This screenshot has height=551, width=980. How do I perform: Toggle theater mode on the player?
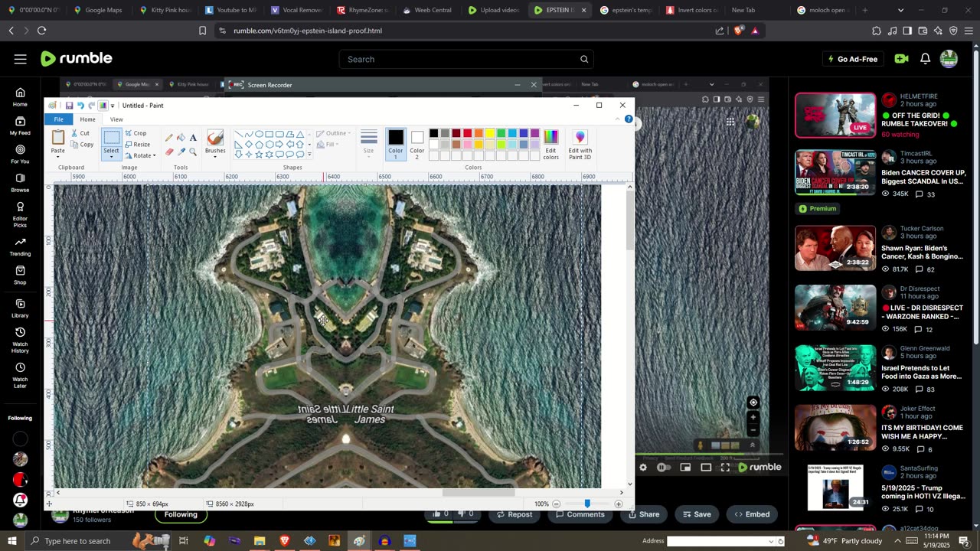pos(706,468)
